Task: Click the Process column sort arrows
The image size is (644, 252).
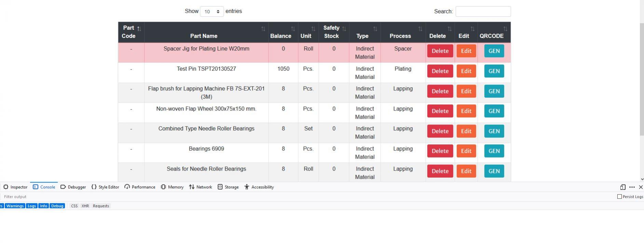Action: 420,29
